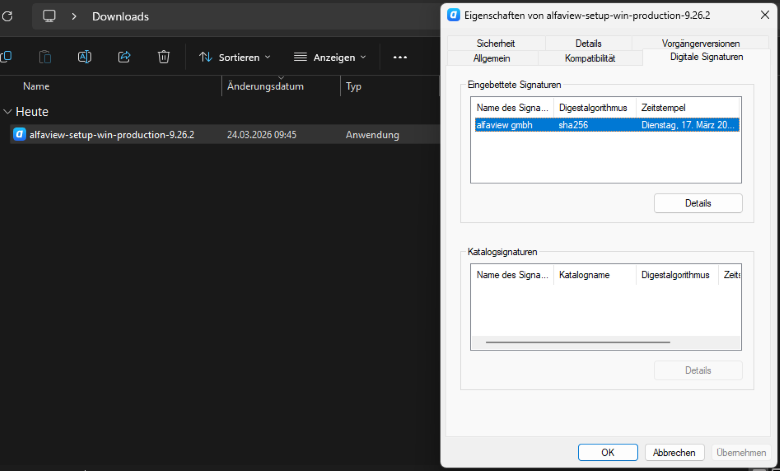
Task: Click the Delete trash icon
Action: coord(164,57)
